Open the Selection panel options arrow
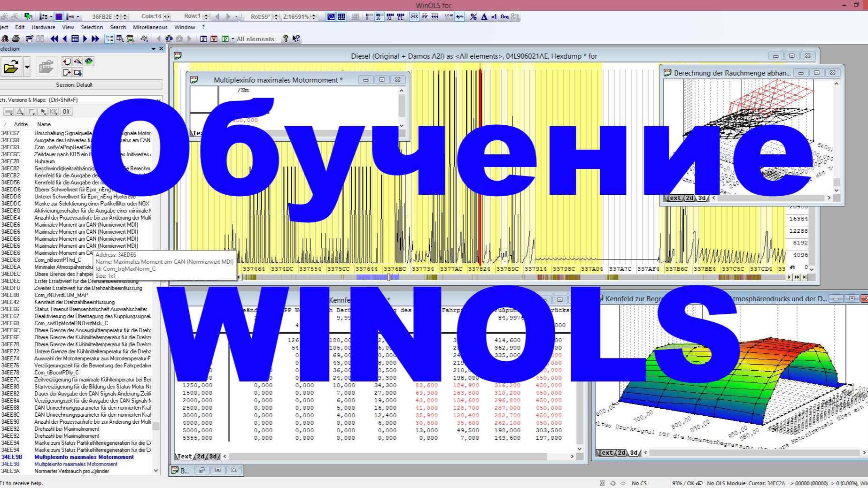This screenshot has width=868, height=488. (153, 49)
